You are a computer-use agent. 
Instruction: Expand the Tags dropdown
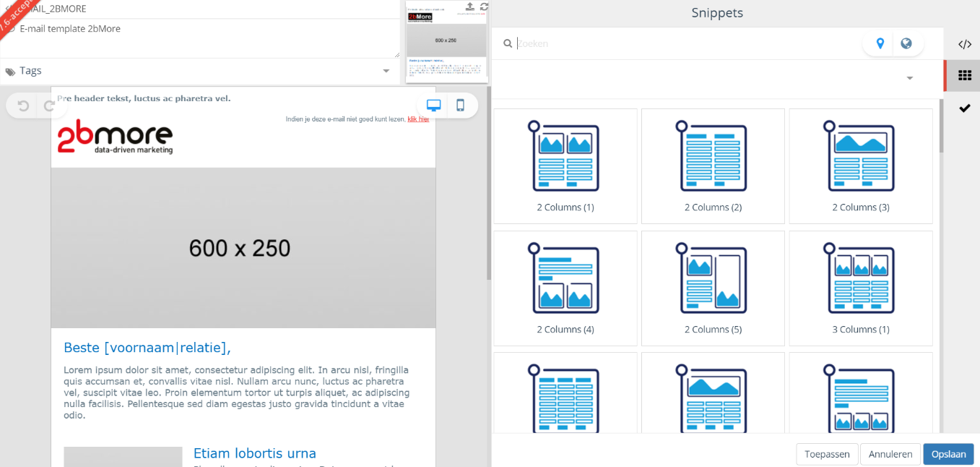tap(386, 71)
